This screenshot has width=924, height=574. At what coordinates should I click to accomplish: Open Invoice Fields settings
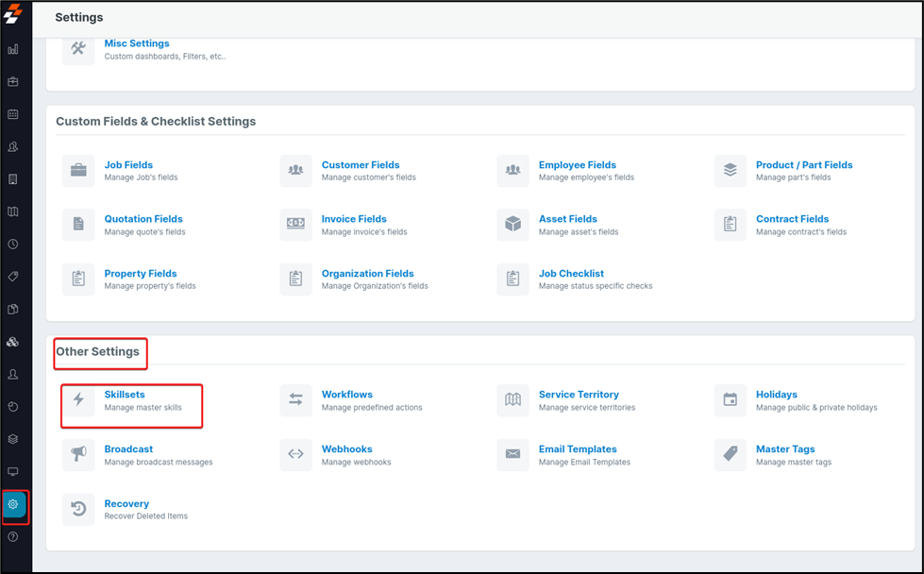pyautogui.click(x=354, y=219)
